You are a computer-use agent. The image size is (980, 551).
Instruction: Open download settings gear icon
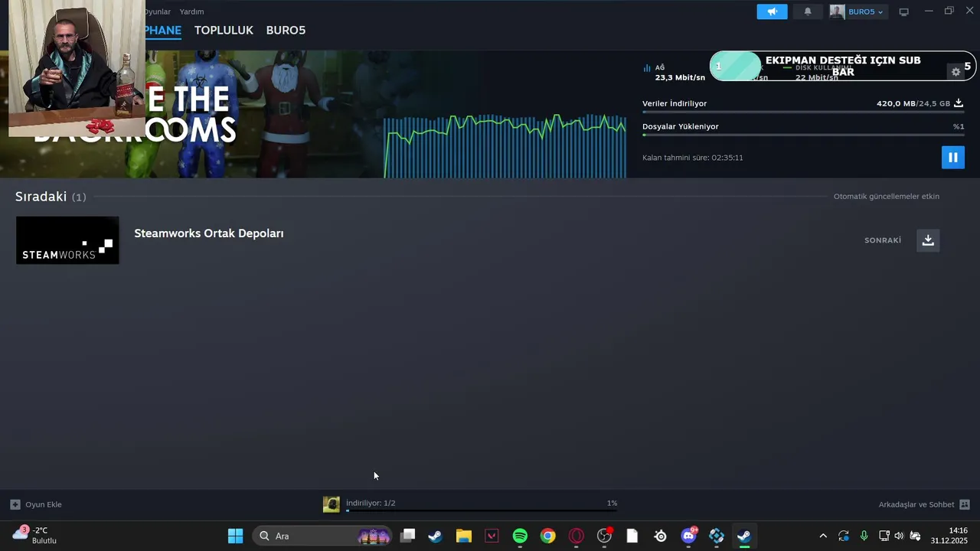coord(955,72)
